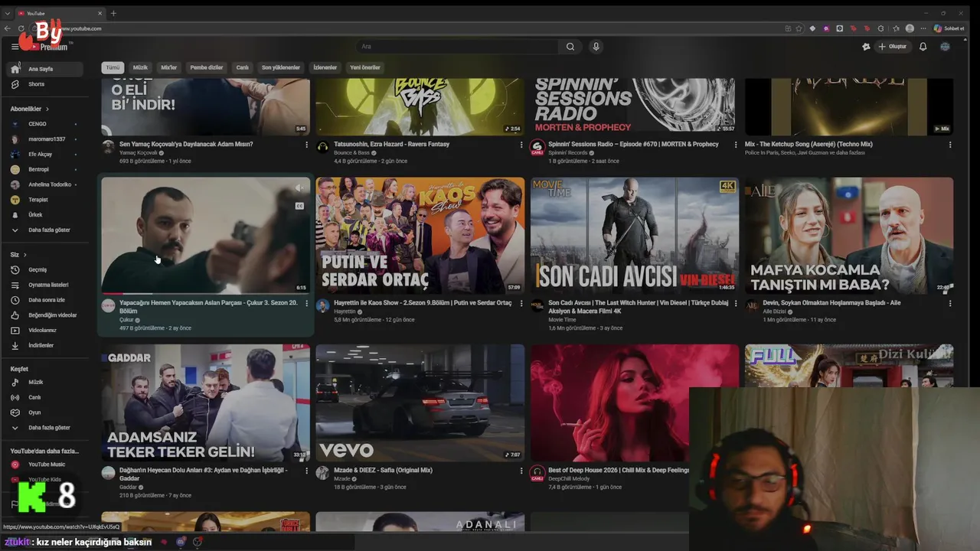980x551 pixels.
Task: Select the Pembe diziler filter chip
Action: point(207,67)
